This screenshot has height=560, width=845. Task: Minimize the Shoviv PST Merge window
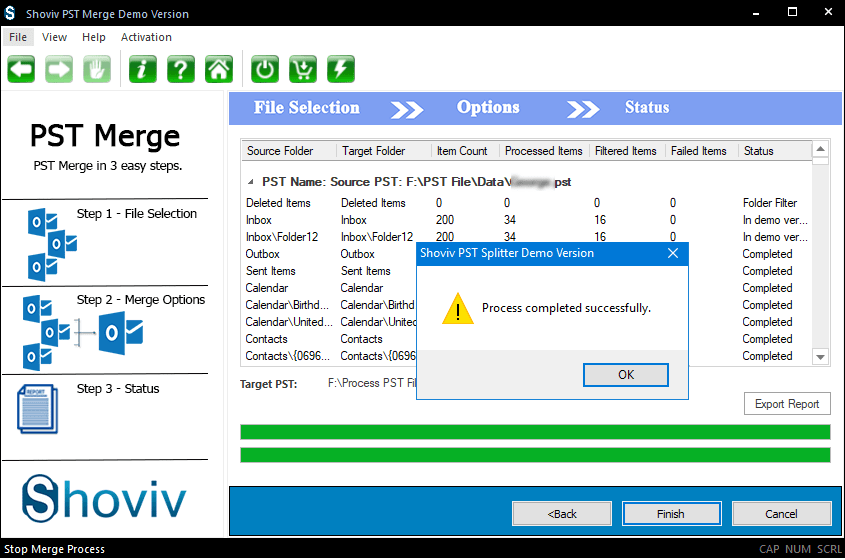[x=756, y=13]
